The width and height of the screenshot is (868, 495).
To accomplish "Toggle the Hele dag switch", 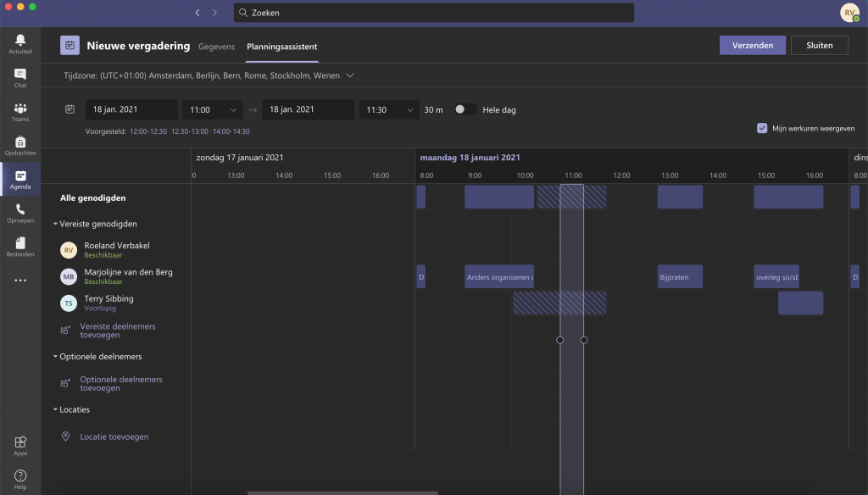I will [465, 109].
